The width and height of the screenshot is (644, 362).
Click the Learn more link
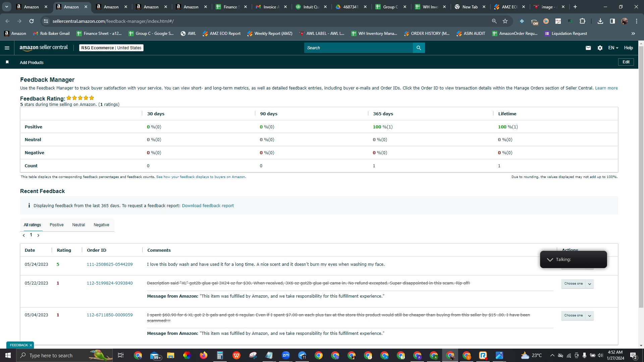click(606, 88)
